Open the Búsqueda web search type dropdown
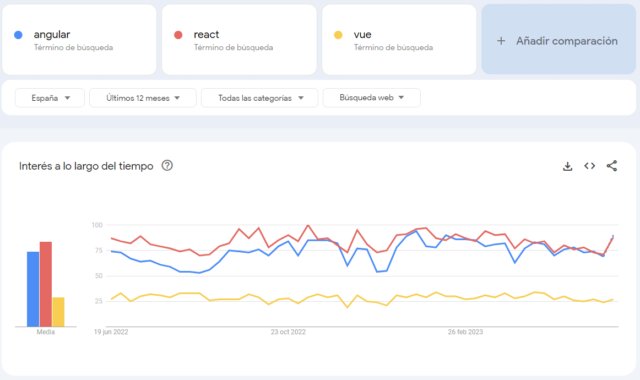 coord(371,98)
